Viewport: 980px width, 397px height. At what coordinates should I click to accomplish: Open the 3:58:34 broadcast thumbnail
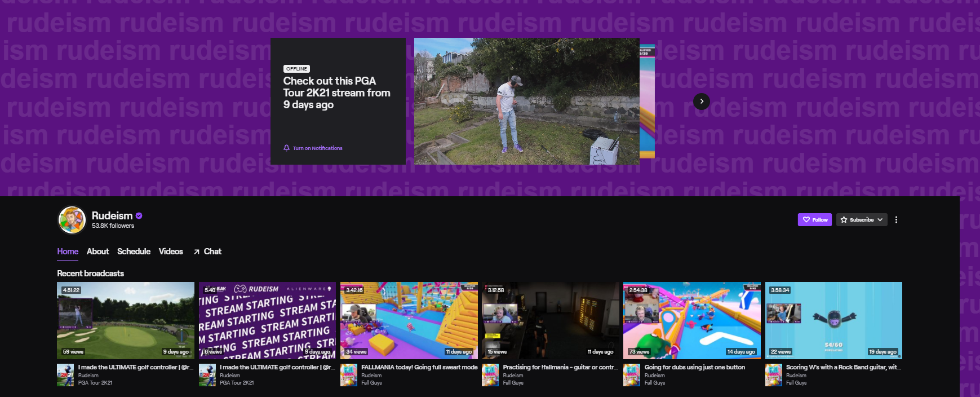click(833, 320)
